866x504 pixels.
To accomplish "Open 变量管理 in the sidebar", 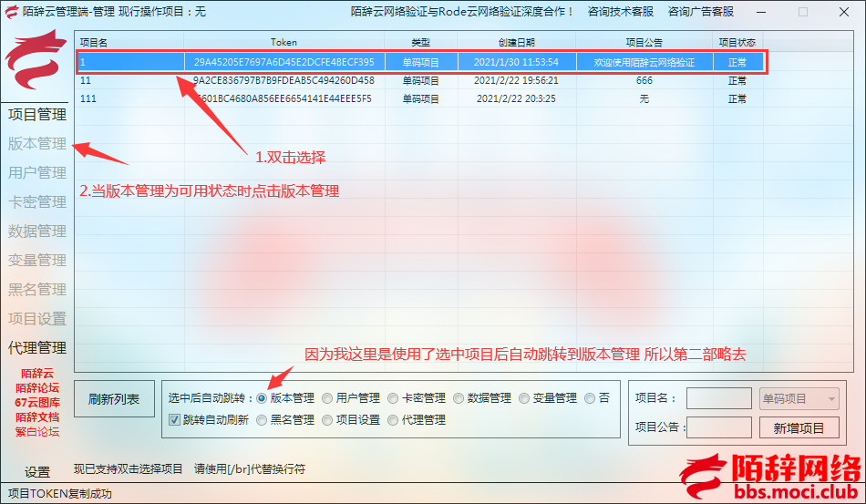I will (x=37, y=260).
